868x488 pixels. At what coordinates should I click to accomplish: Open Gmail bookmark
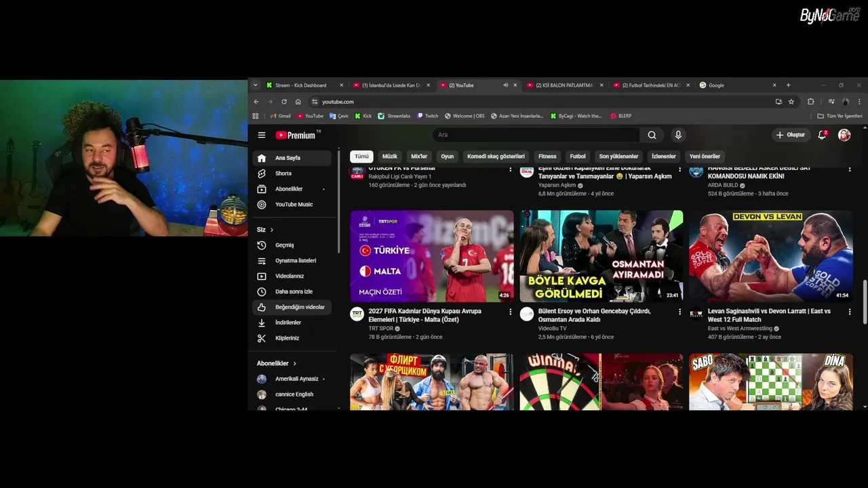click(x=280, y=116)
